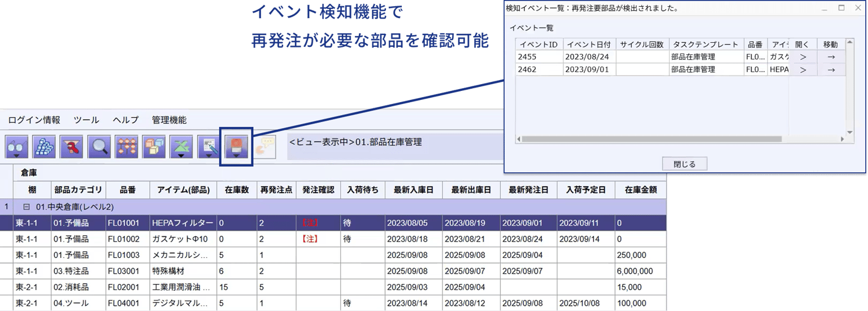Open the ツール menu

click(86, 120)
